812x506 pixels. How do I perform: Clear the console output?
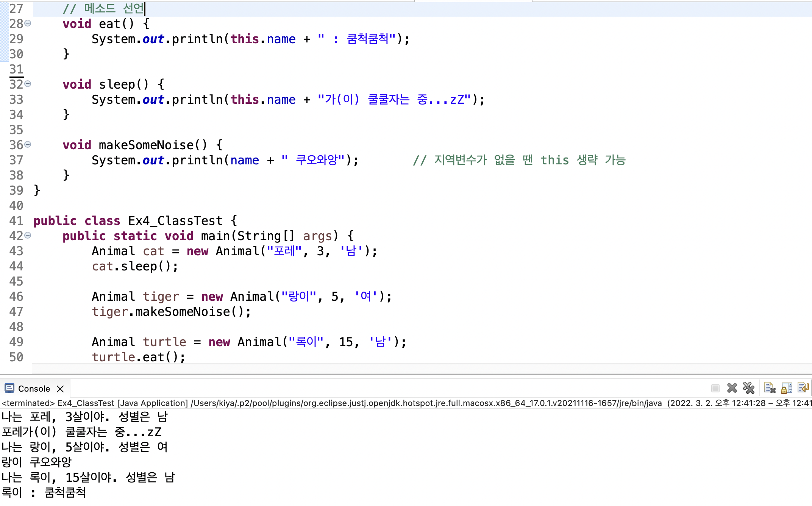coord(770,388)
